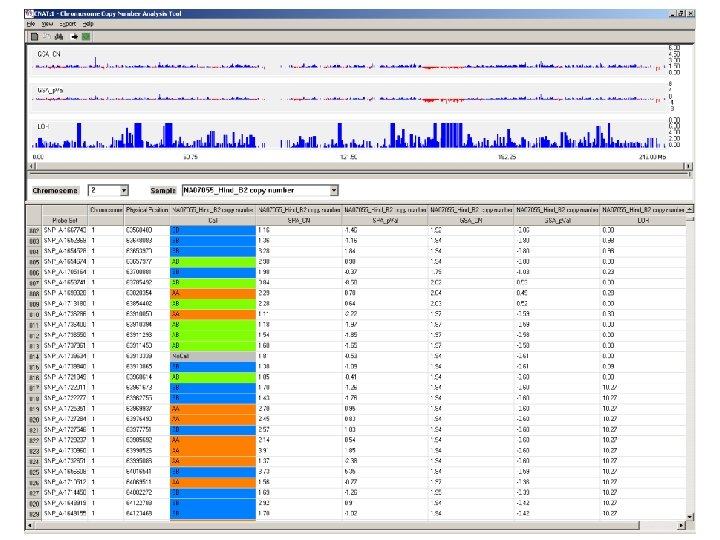
Task: Click the GSA_pVal track label in chart
Action: [50, 90]
